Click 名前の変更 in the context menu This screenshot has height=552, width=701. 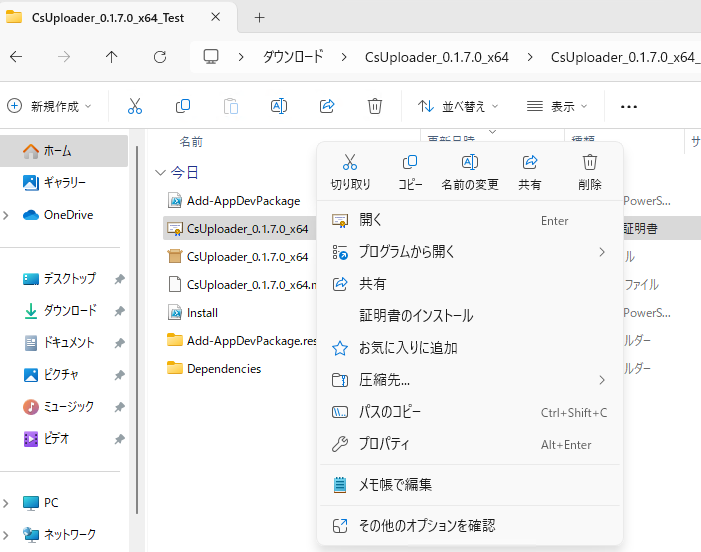tap(470, 173)
